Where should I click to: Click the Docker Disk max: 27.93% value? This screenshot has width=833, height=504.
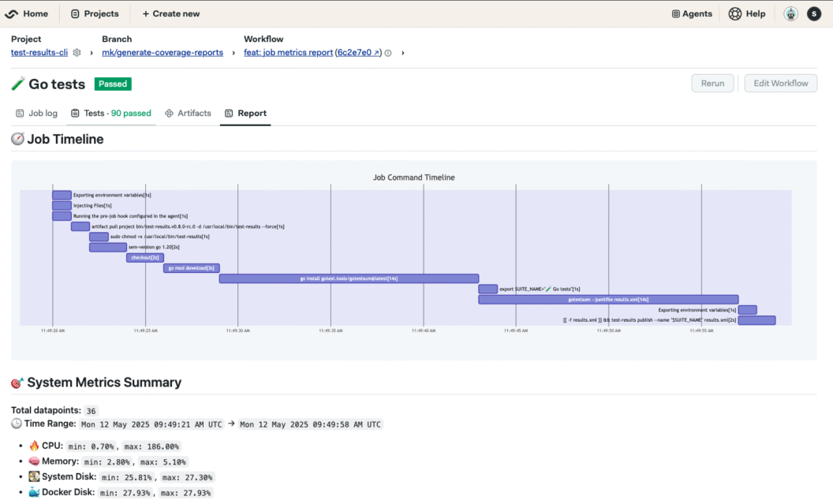pyautogui.click(x=185, y=493)
